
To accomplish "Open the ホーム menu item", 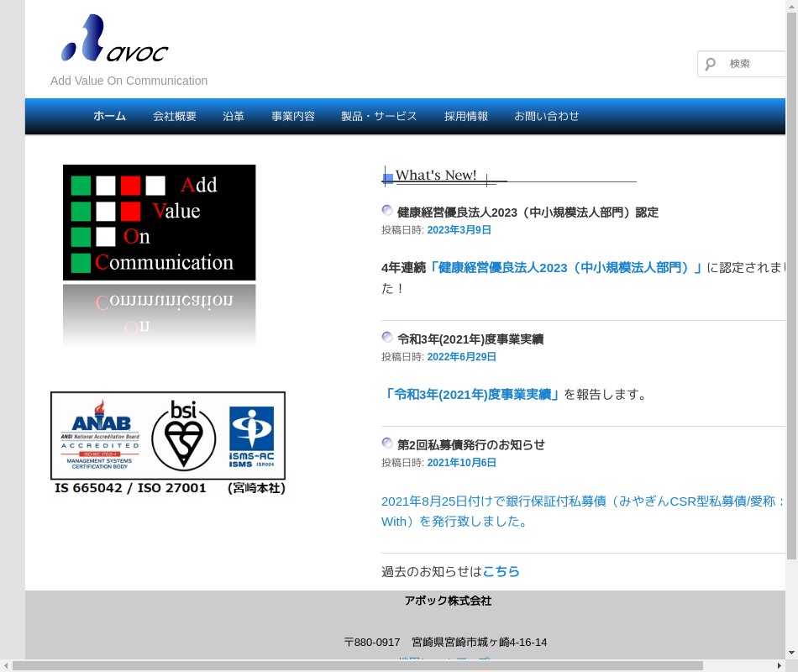I will pos(109,116).
